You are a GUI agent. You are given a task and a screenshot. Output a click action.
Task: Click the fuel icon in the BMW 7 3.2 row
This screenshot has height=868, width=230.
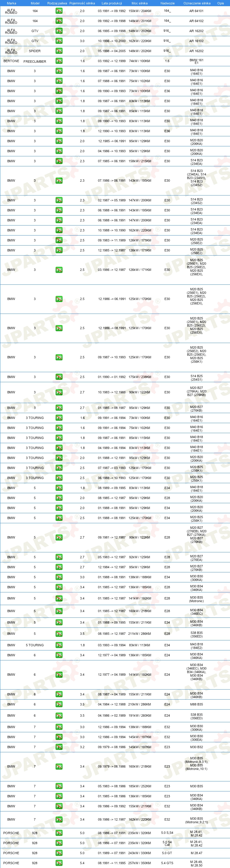(59, 747)
